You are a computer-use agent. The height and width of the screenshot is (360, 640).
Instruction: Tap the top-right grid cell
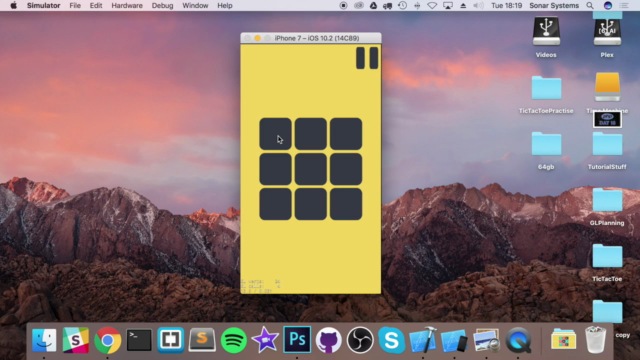(346, 134)
